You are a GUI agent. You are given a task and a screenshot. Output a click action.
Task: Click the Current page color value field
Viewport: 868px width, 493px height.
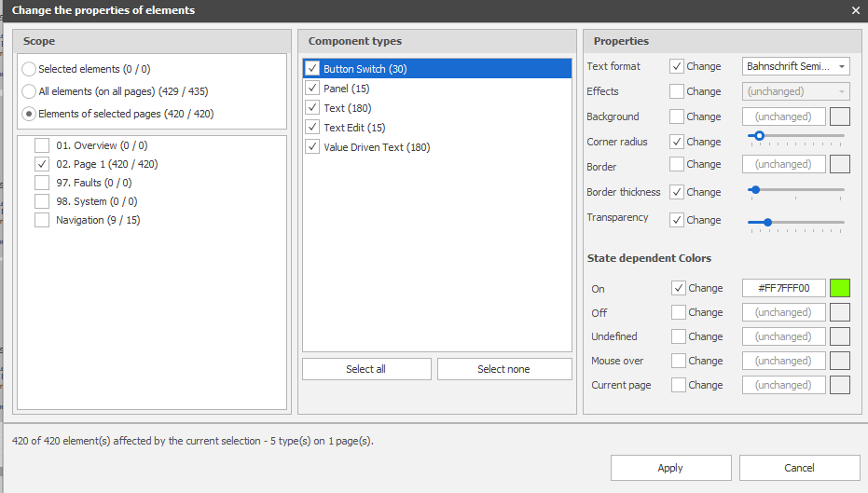tap(784, 385)
